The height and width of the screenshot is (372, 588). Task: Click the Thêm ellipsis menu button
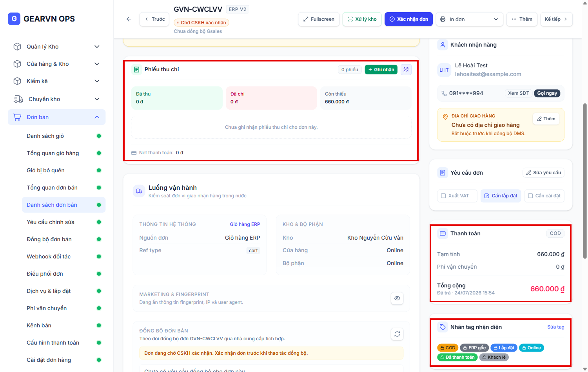[522, 19]
